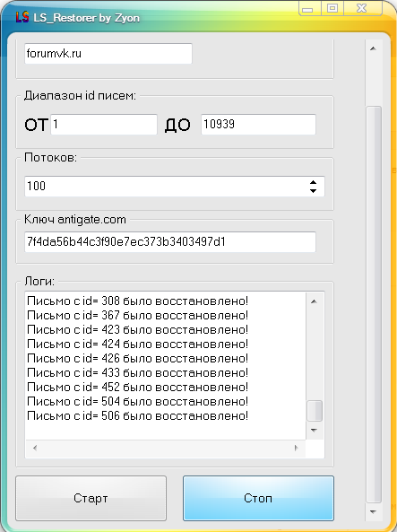Click the log scroll up arrow
Image resolution: width=397 pixels, height=532 pixels.
(315, 301)
